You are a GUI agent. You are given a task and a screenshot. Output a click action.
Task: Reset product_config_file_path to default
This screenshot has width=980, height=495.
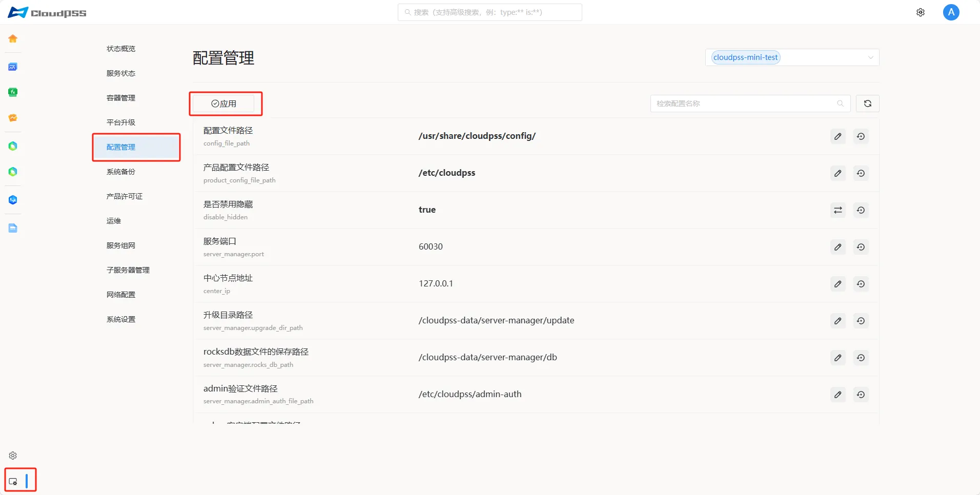tap(861, 173)
